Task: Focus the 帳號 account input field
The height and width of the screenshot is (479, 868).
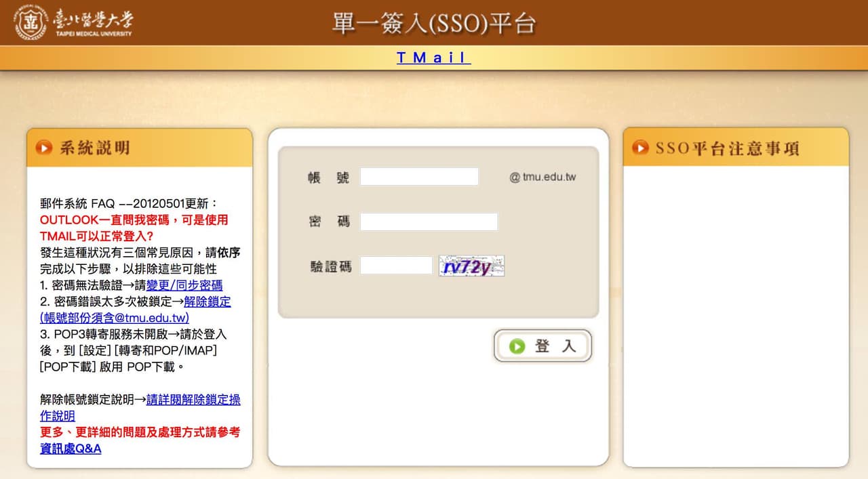Action: [419, 177]
